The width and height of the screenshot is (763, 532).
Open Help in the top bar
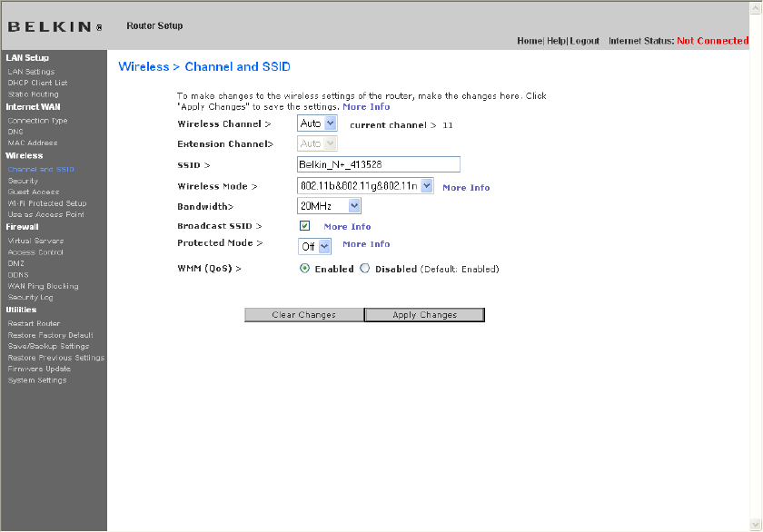click(x=556, y=41)
